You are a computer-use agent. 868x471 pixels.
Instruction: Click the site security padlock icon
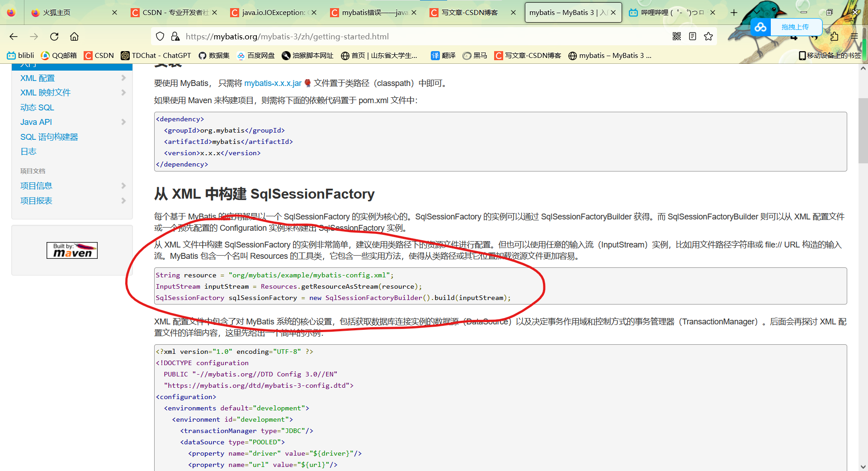click(x=175, y=37)
